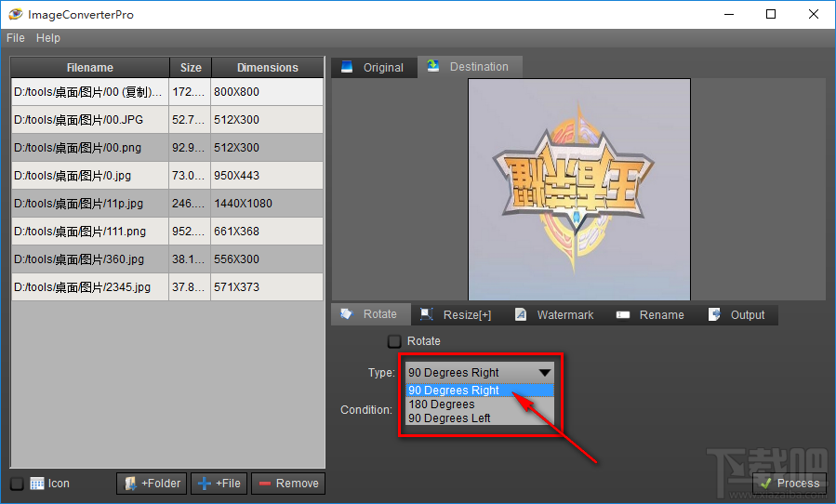Click the red minus icon on Remove
The image size is (836, 504).
click(265, 484)
